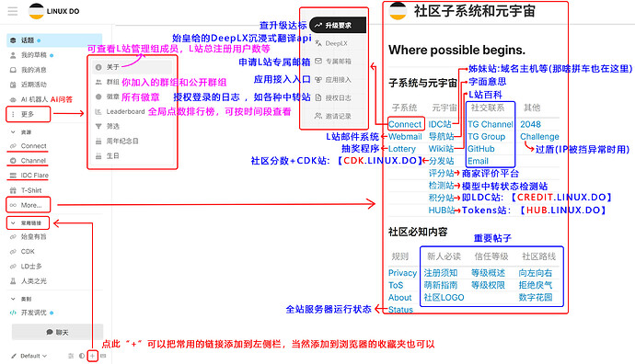Viewport: 635px width, 364px height.
Task: Open Connect link icon in sidebar resources
Action: 13,146
